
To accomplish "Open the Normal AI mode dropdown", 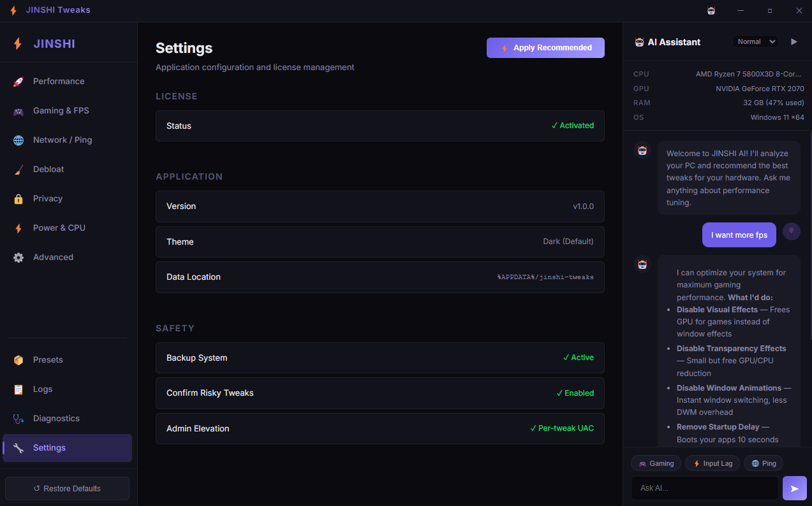I will point(755,41).
